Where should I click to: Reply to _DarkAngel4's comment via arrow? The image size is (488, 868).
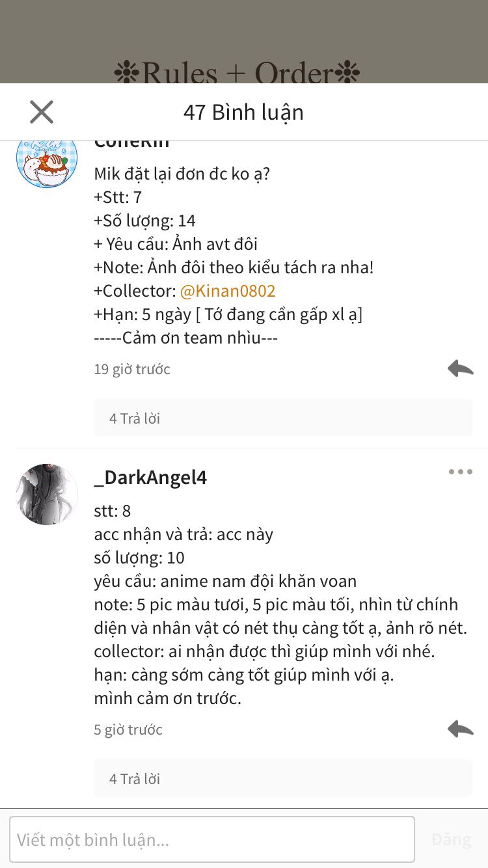[461, 729]
